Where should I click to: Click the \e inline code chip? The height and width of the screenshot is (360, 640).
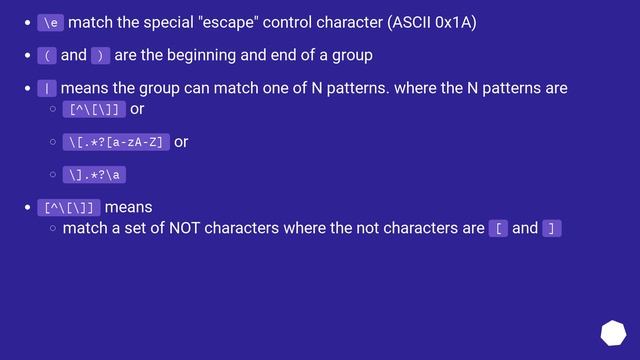51,22
